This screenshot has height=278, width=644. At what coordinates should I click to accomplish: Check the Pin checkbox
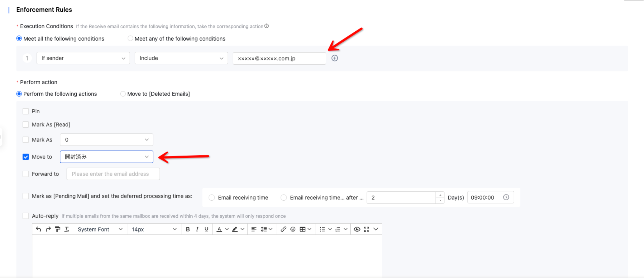pos(25,111)
